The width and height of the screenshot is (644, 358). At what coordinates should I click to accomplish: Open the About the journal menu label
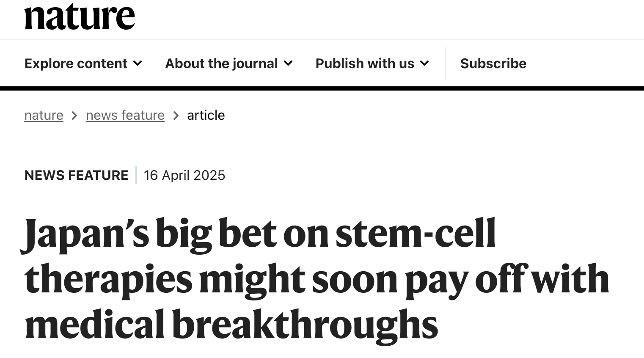click(x=221, y=63)
